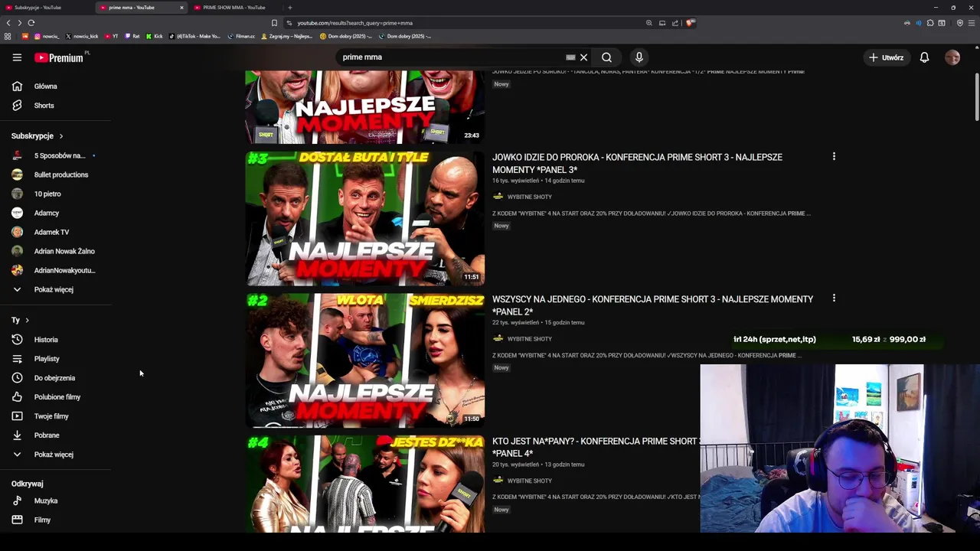The height and width of the screenshot is (551, 980).
Task: Start voice search with the microphone icon
Action: (x=639, y=57)
